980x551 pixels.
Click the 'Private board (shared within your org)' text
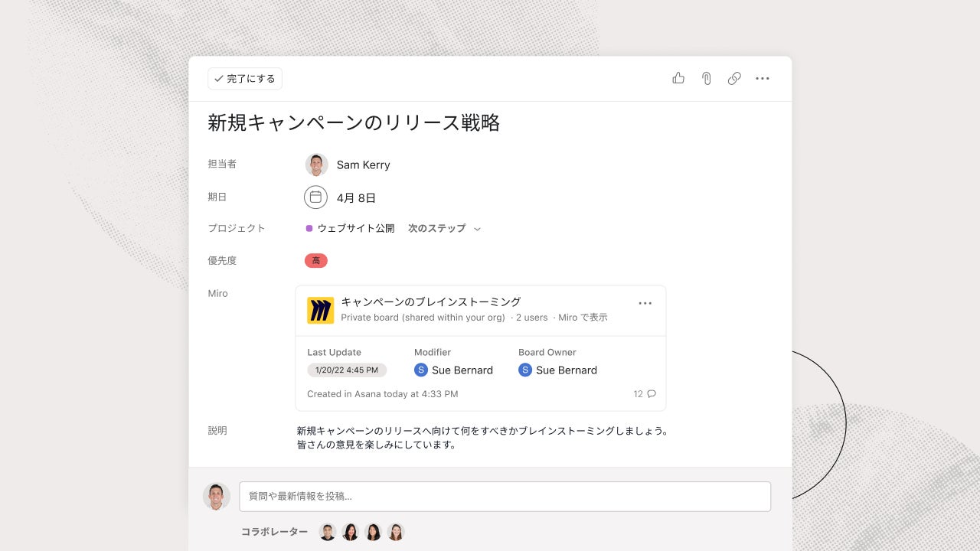(x=423, y=318)
